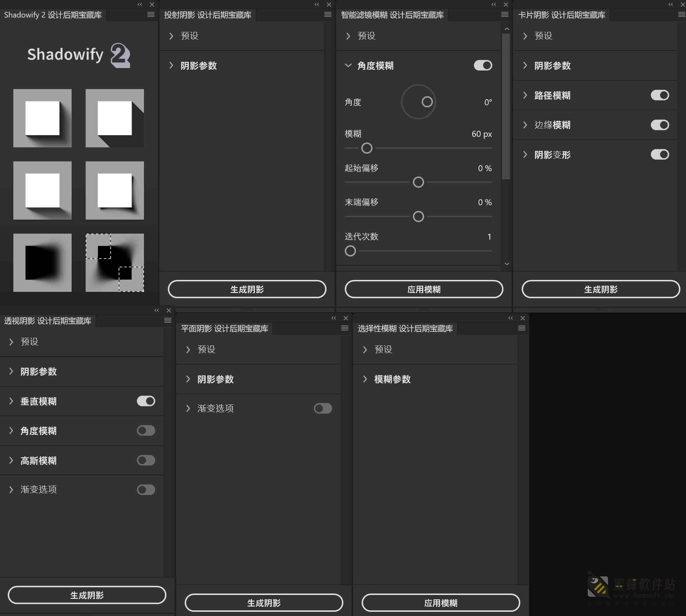Image resolution: width=686 pixels, height=616 pixels.
Task: Select the 选择性模糊 设计后期宝藏库 tab
Action: tap(405, 329)
